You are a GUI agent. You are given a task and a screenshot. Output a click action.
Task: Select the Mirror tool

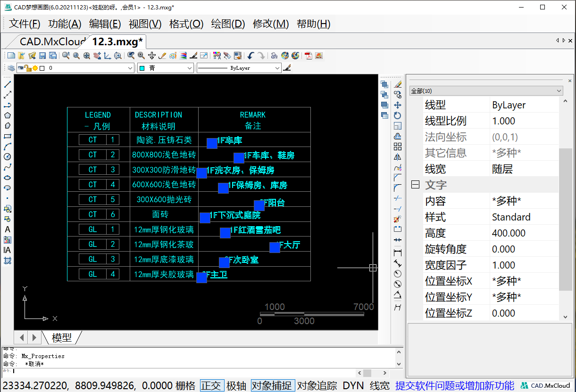click(x=398, y=157)
